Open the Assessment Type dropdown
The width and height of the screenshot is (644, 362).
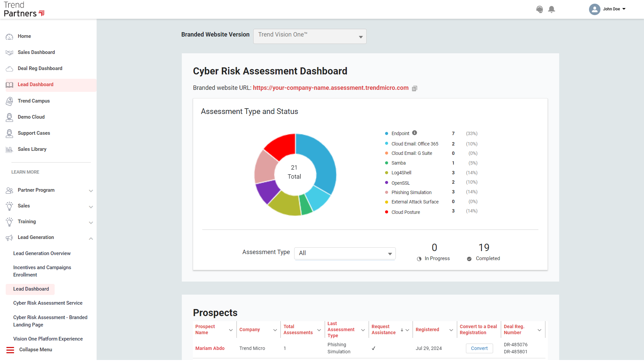coord(345,253)
